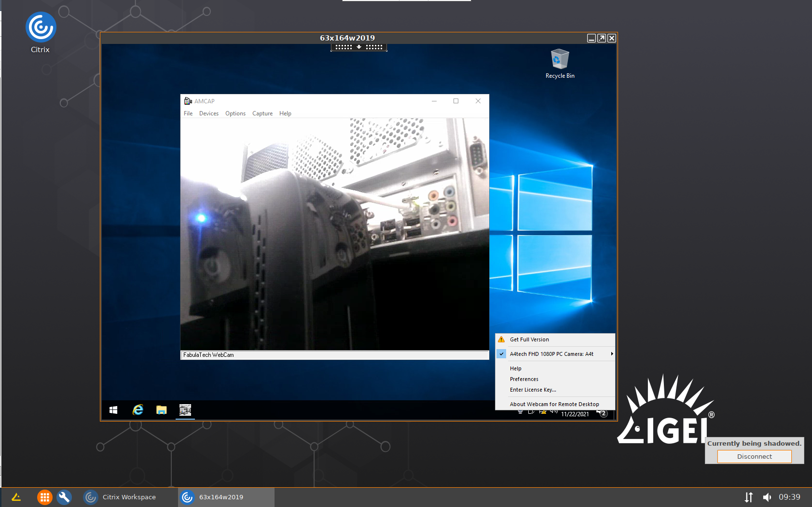The height and width of the screenshot is (507, 812).
Task: Open the remote notification center with badge 2
Action: [x=602, y=413]
